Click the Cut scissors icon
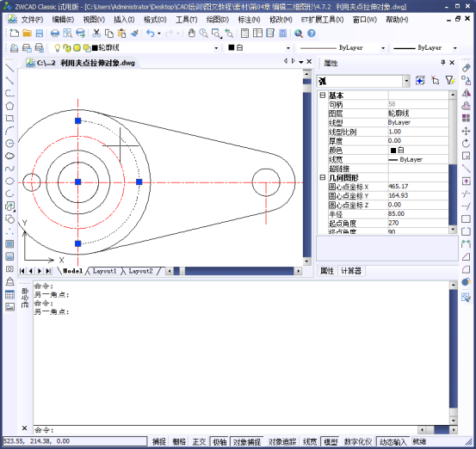Viewport: 476px width, 449px height. click(x=96, y=33)
